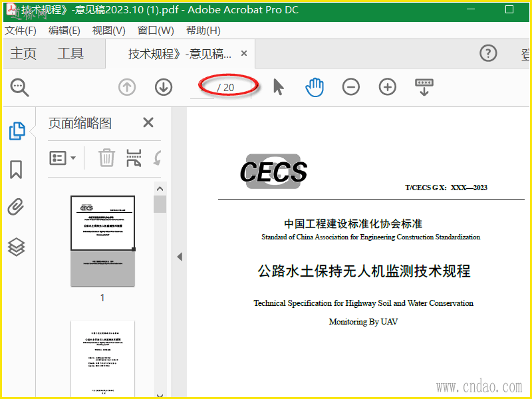The height and width of the screenshot is (399, 532).
Task: Select the 技术规程》-意见稿 document tab
Action: pyautogui.click(x=180, y=54)
